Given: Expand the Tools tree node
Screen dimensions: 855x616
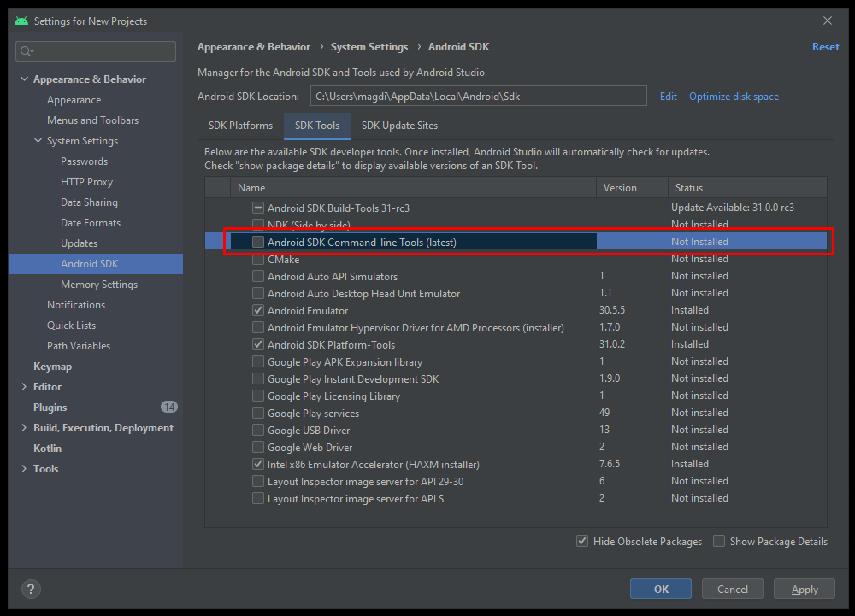Looking at the screenshot, I should click(24, 468).
